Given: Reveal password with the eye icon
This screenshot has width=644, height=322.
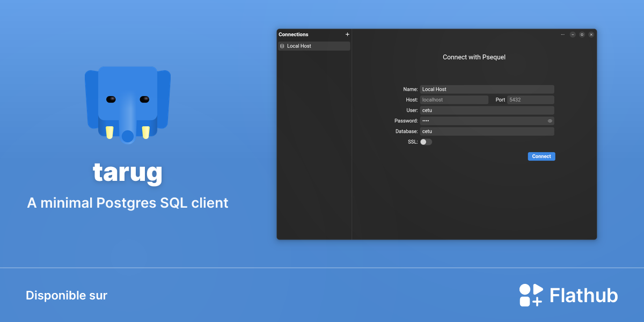Looking at the screenshot, I should (550, 121).
